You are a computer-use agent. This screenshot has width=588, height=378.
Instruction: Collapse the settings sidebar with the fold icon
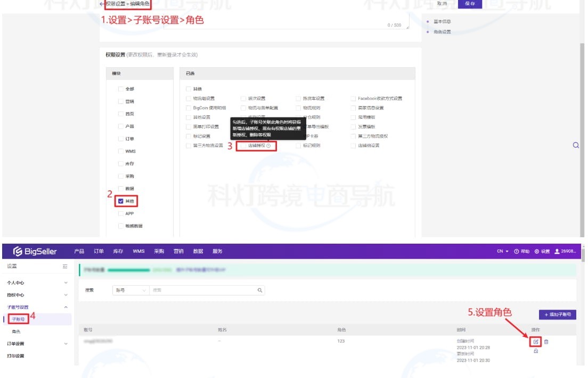(65, 266)
